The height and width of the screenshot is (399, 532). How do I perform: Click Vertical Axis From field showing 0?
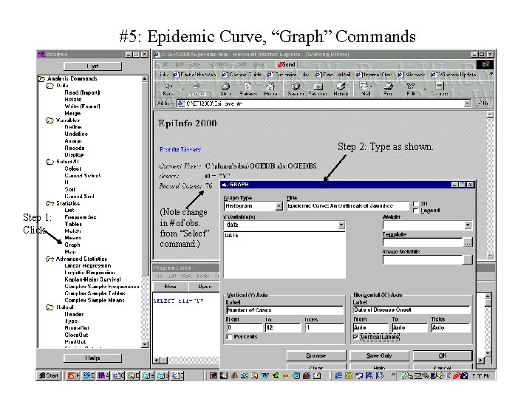245,328
